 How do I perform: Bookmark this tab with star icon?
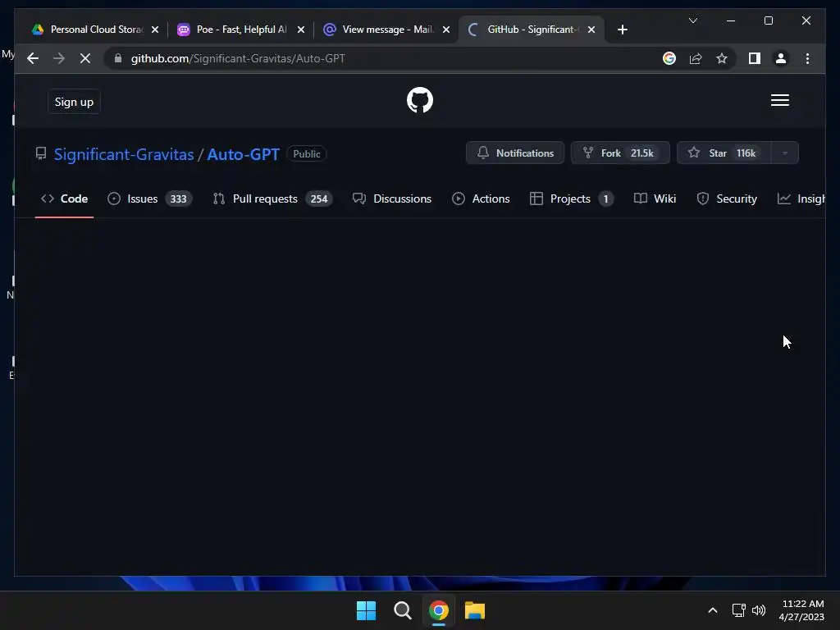coord(722,58)
